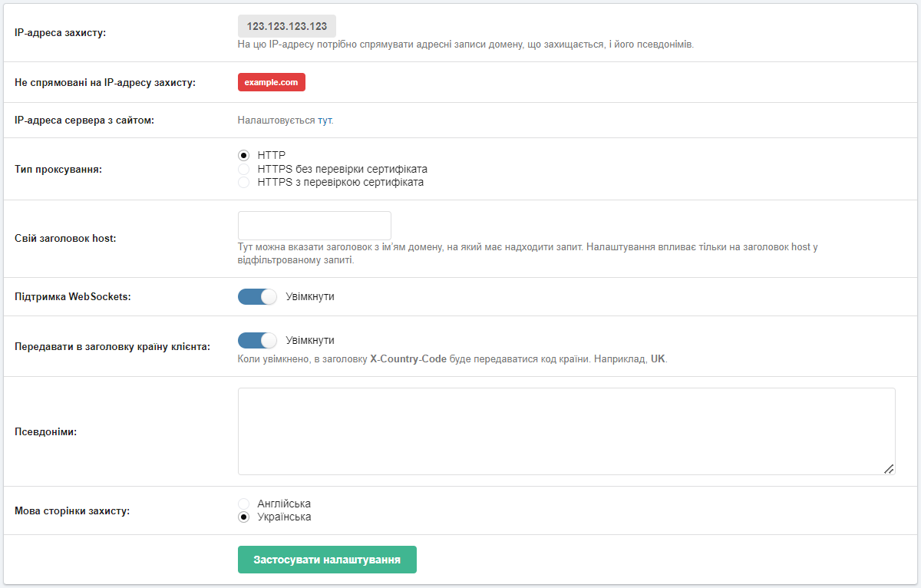The image size is (921, 588).
Task: Toggle the Підтримка WebSockets switch
Action: [x=257, y=296]
